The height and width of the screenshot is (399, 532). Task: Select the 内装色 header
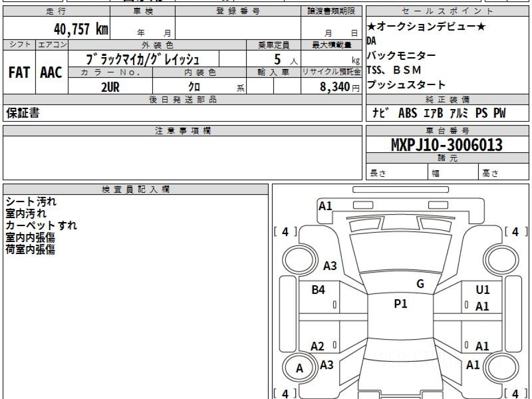[199, 72]
